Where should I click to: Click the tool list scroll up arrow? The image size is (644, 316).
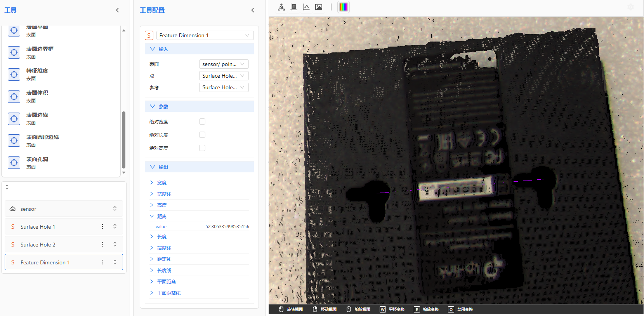point(123,30)
